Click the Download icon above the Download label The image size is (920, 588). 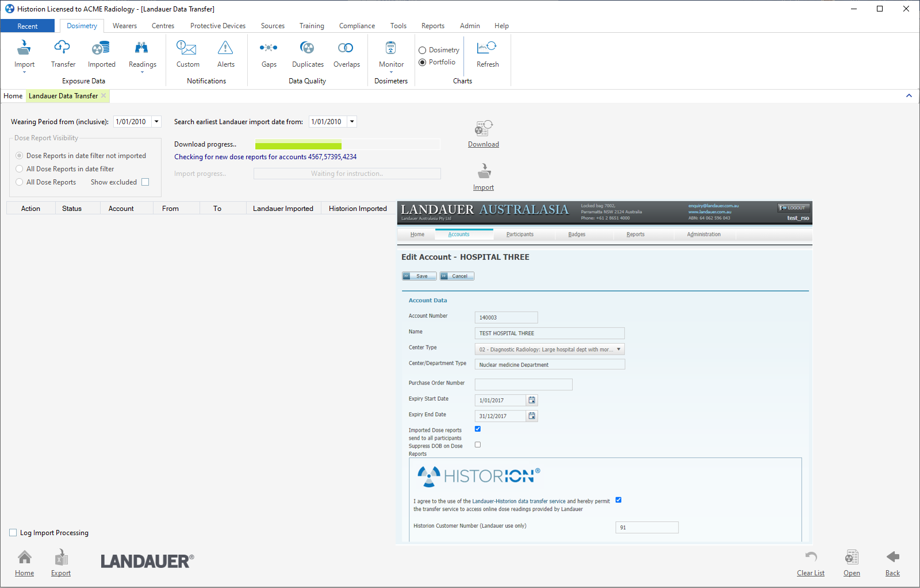pos(484,128)
